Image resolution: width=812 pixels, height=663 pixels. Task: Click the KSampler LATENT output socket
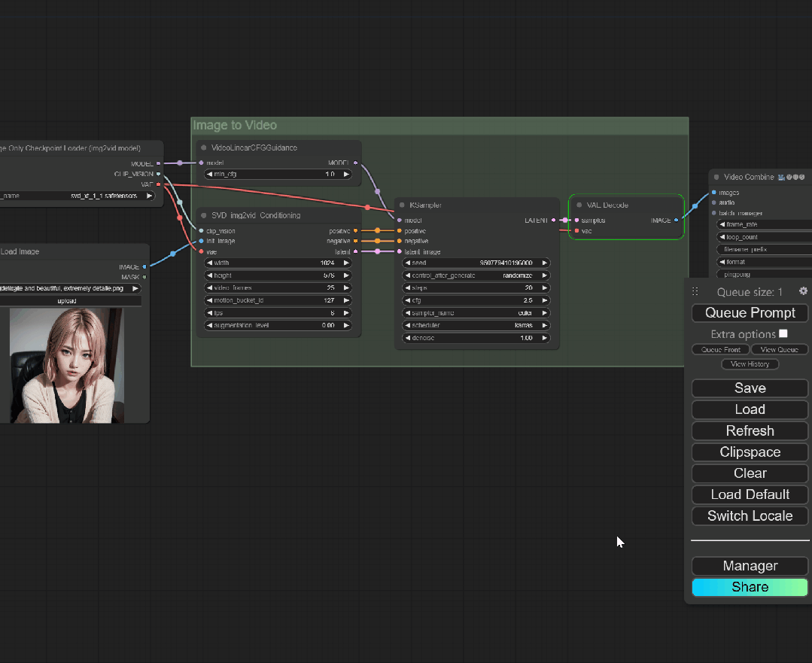554,220
